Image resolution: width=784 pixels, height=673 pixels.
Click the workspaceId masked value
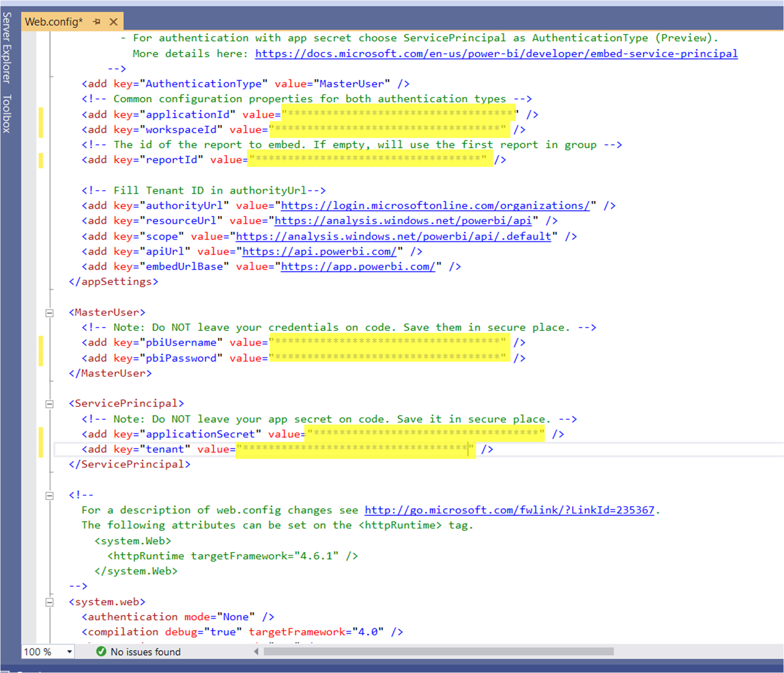[x=390, y=129]
